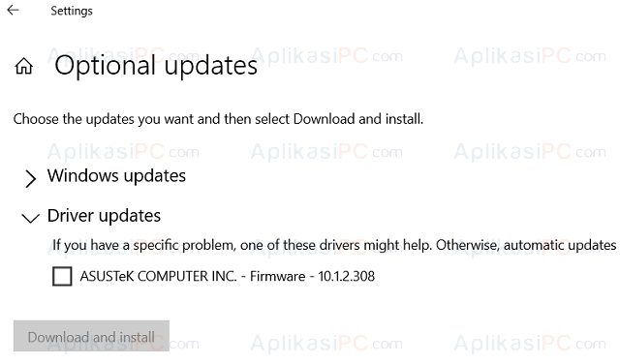The width and height of the screenshot is (620, 364).
Task: Tick the ASUSTeK firmware checkbox
Action: (62, 276)
